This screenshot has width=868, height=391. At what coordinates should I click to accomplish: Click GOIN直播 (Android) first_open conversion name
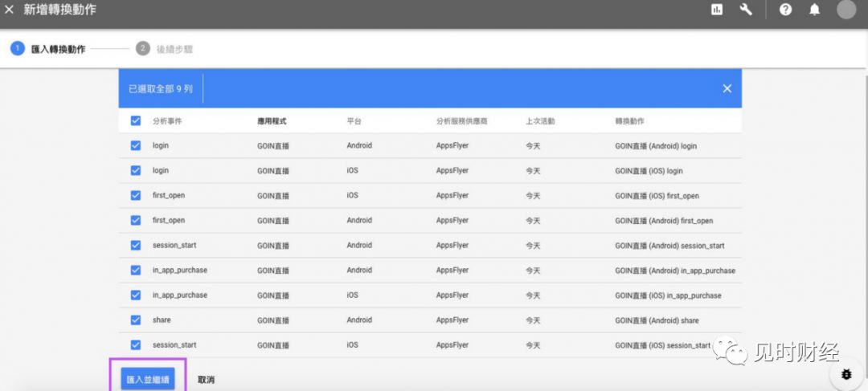coord(664,221)
